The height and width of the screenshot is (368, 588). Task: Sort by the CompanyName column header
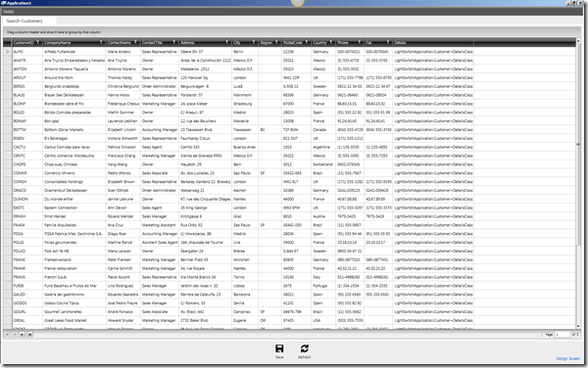pyautogui.click(x=58, y=43)
